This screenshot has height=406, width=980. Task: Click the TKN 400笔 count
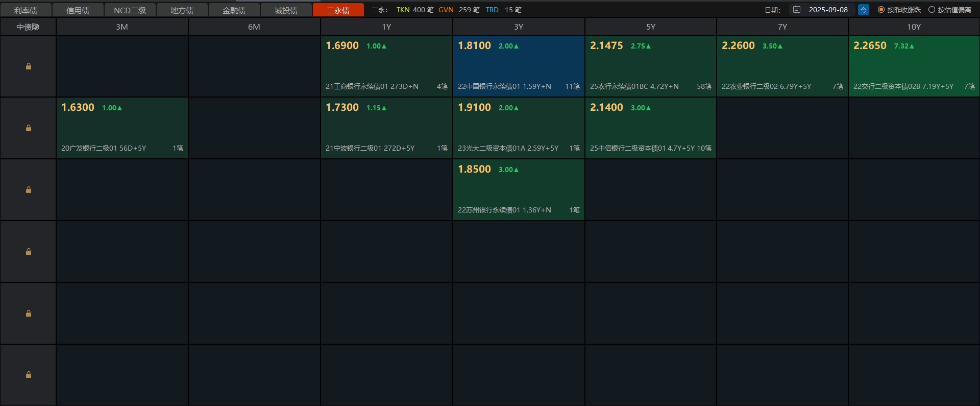415,10
